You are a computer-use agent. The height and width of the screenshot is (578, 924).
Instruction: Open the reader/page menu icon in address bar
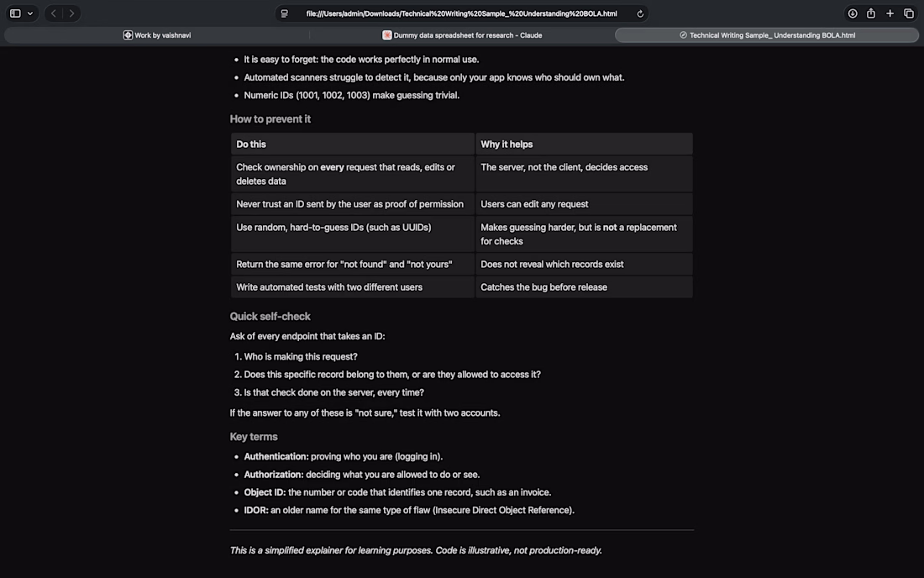tap(285, 13)
